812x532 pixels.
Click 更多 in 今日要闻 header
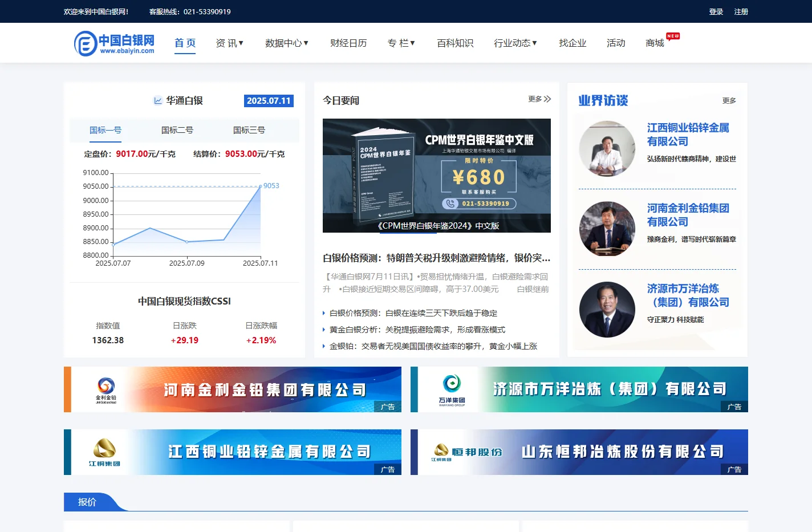tap(535, 99)
